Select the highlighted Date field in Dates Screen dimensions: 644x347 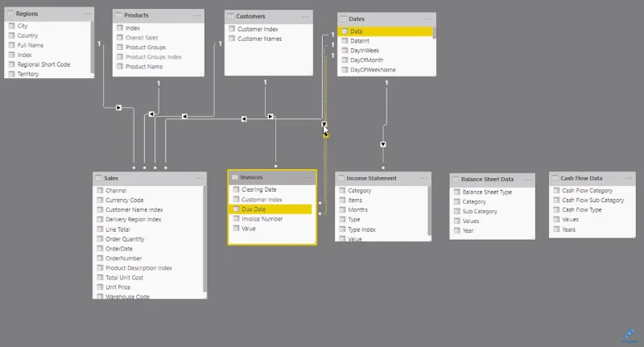[x=386, y=31]
